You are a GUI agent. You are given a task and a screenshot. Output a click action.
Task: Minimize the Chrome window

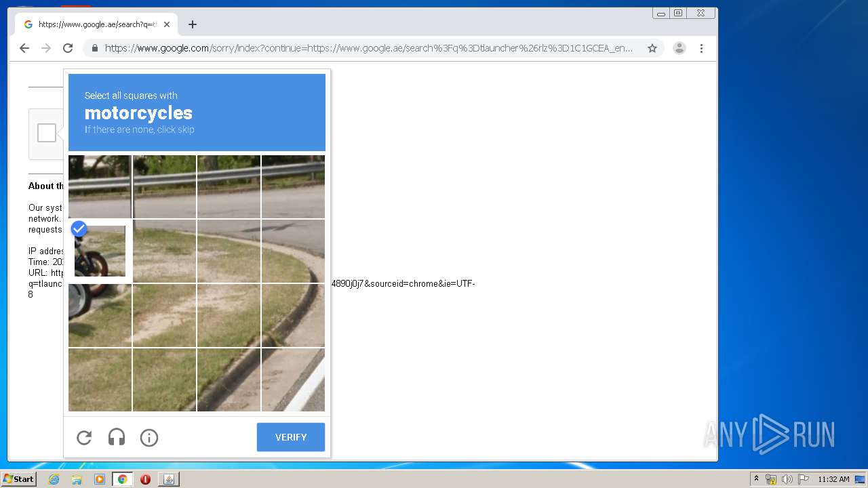(x=661, y=13)
